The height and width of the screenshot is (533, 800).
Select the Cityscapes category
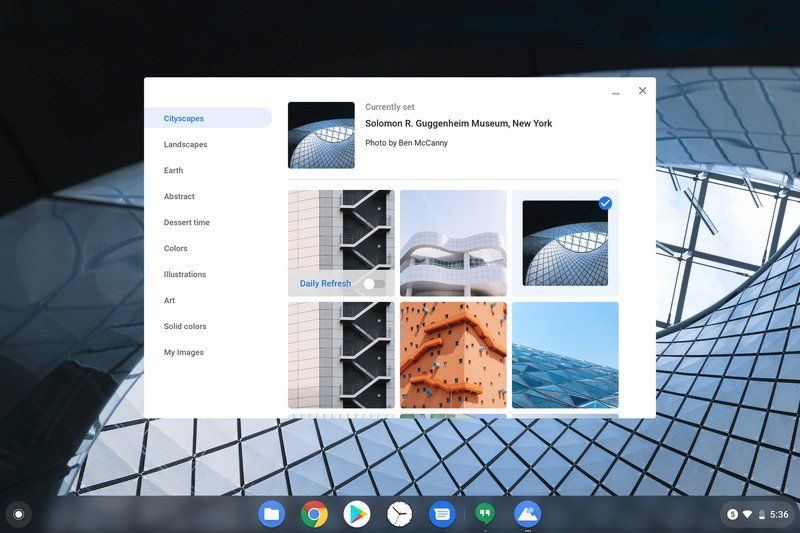[208, 118]
